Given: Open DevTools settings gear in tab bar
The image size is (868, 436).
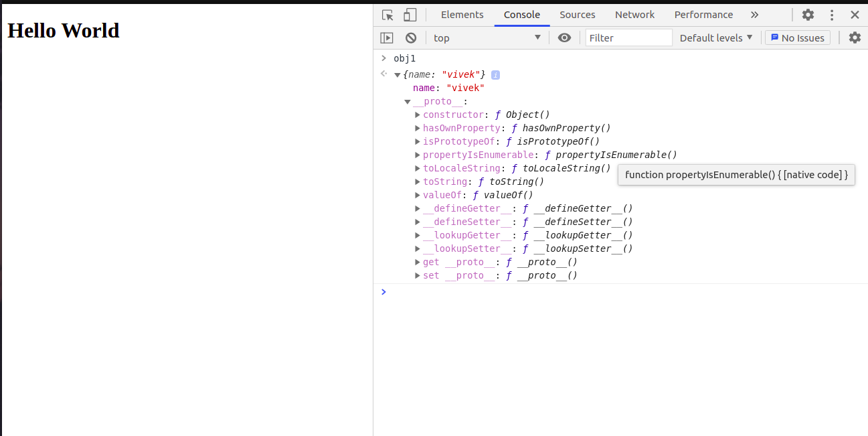Looking at the screenshot, I should (808, 15).
